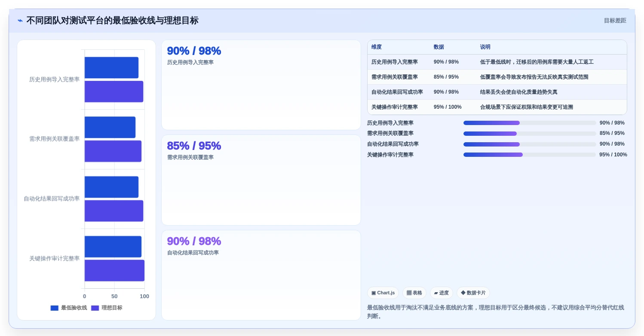
Task: Open the 历史用例导入完整率 data card
Action: tap(261, 85)
